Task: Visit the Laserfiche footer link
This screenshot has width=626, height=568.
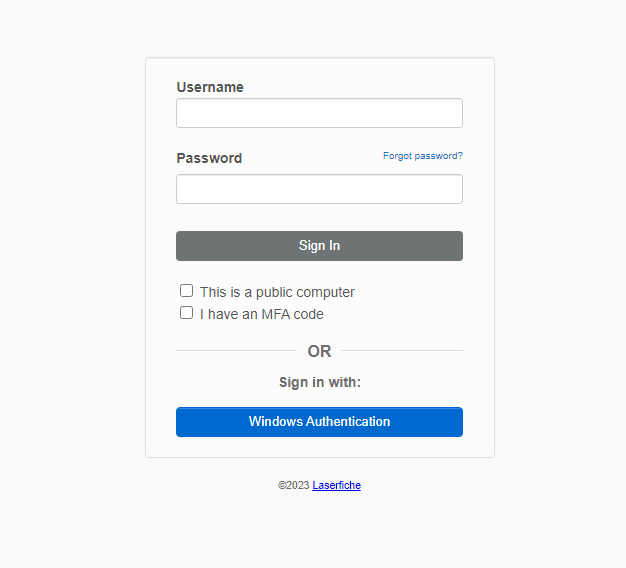Action: pyautogui.click(x=336, y=485)
